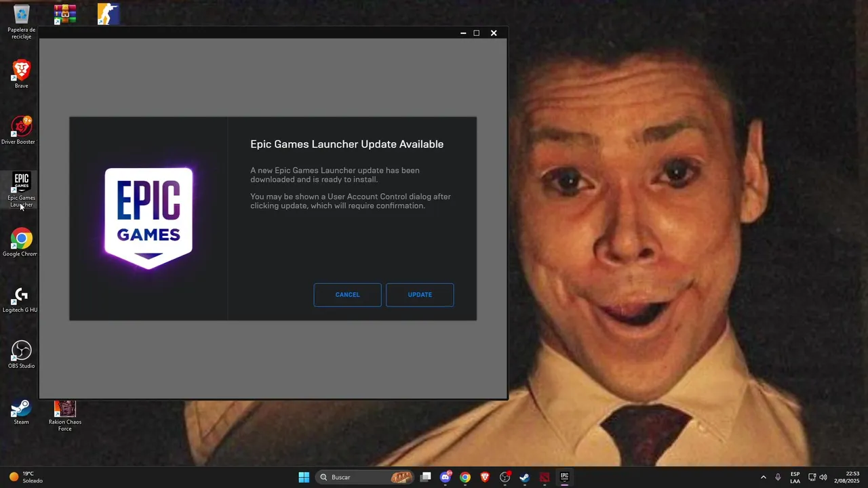Click the microphone tray icon

(x=778, y=477)
